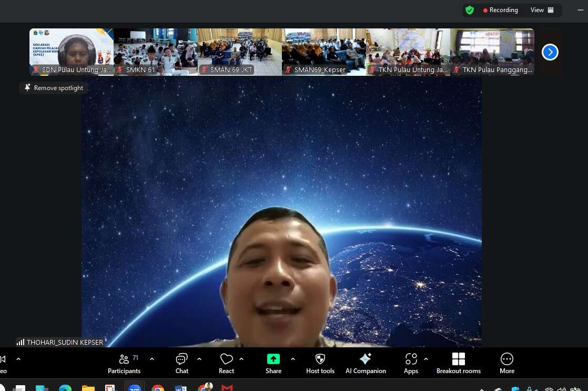Open Google Chrome from the taskbar
Image resolution: width=588 pixels, height=391 pixels.
[158, 388]
